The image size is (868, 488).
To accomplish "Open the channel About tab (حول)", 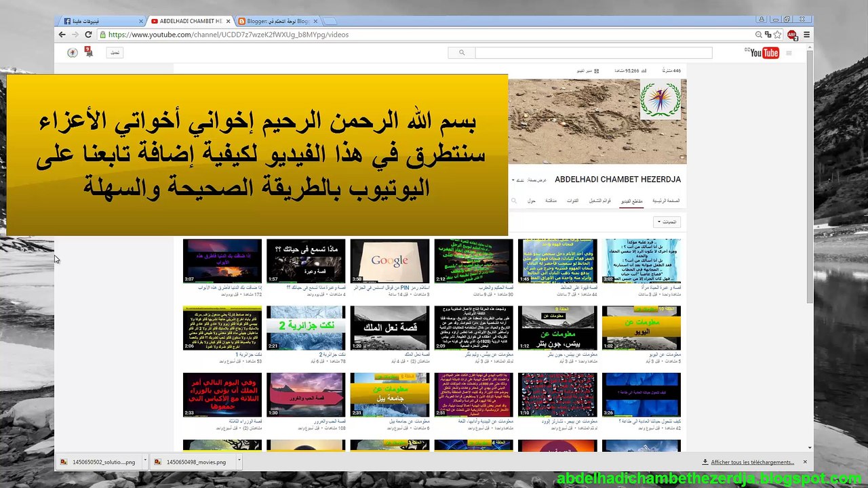I will (x=532, y=201).
